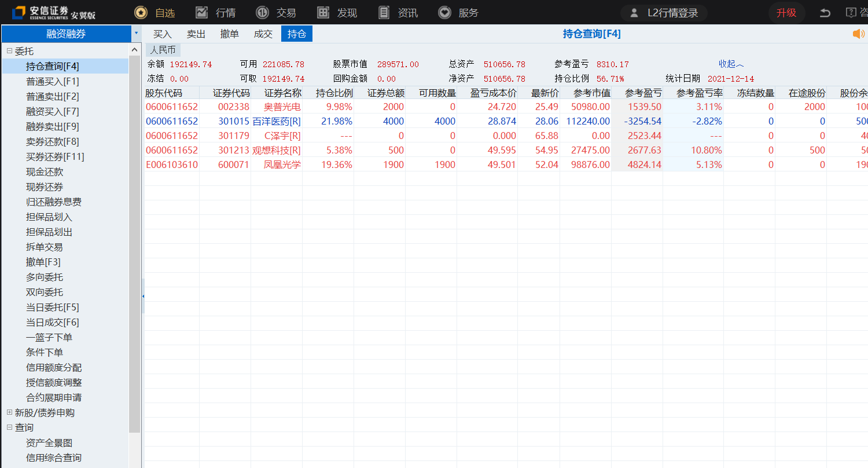
Task: Open the 发现 grid icon
Action: 323,12
